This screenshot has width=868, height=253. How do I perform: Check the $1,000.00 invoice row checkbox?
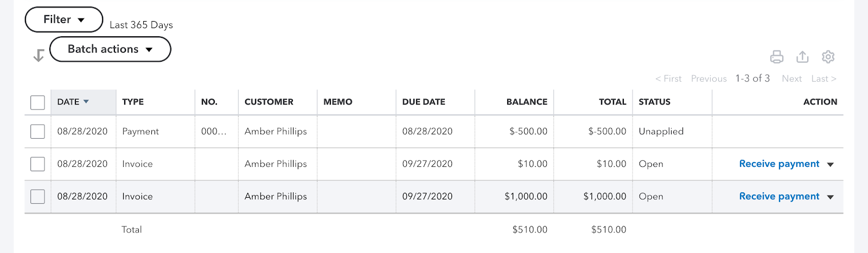pyautogui.click(x=37, y=197)
